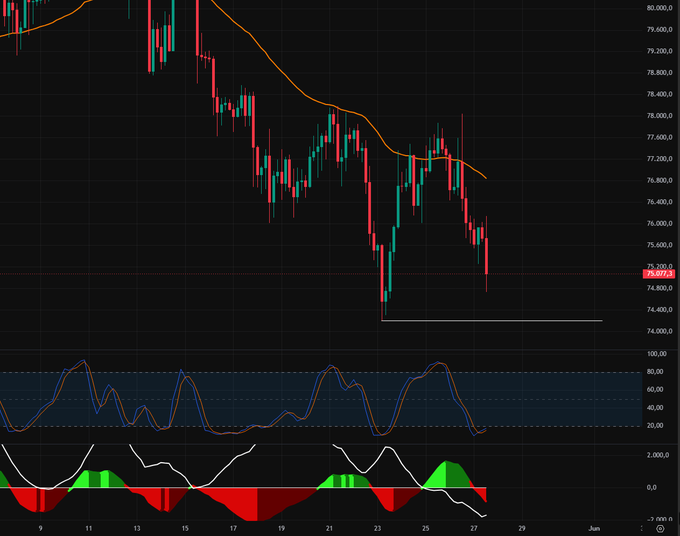This screenshot has width=680, height=536.
Task: Click the 75.600,0 price axis label
Action: (x=659, y=245)
